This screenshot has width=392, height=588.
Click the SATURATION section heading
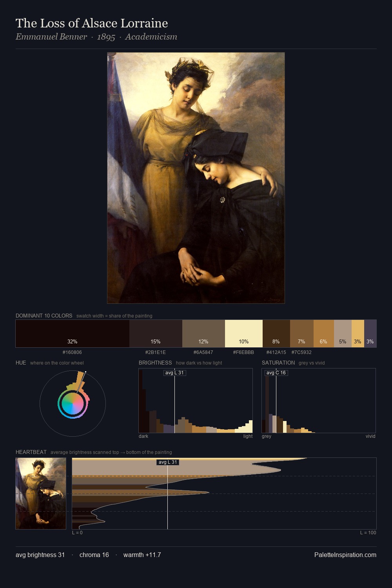[278, 363]
